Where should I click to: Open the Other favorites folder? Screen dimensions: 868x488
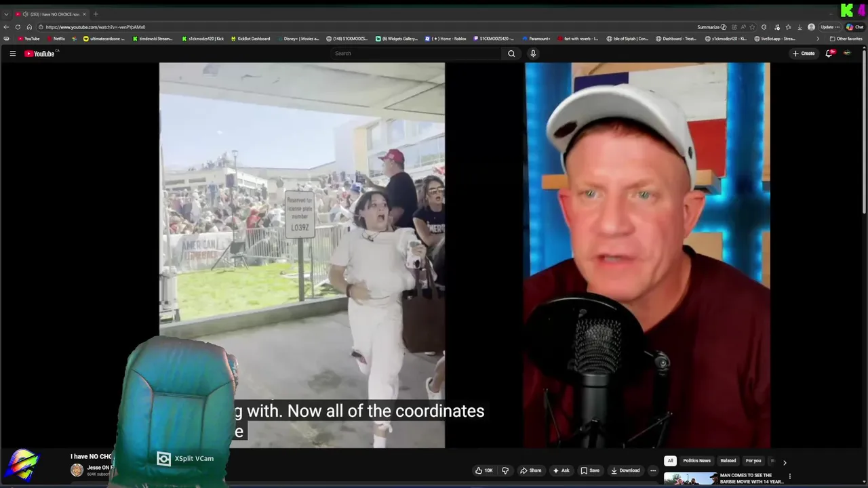tap(846, 39)
